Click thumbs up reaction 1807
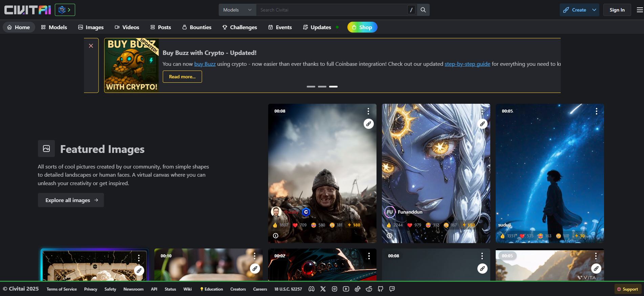Image resolution: width=644 pixels, height=296 pixels. point(280,225)
